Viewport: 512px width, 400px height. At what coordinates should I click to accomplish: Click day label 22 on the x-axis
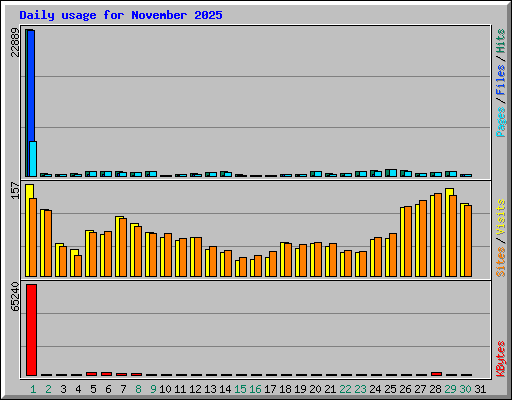pyautogui.click(x=345, y=389)
